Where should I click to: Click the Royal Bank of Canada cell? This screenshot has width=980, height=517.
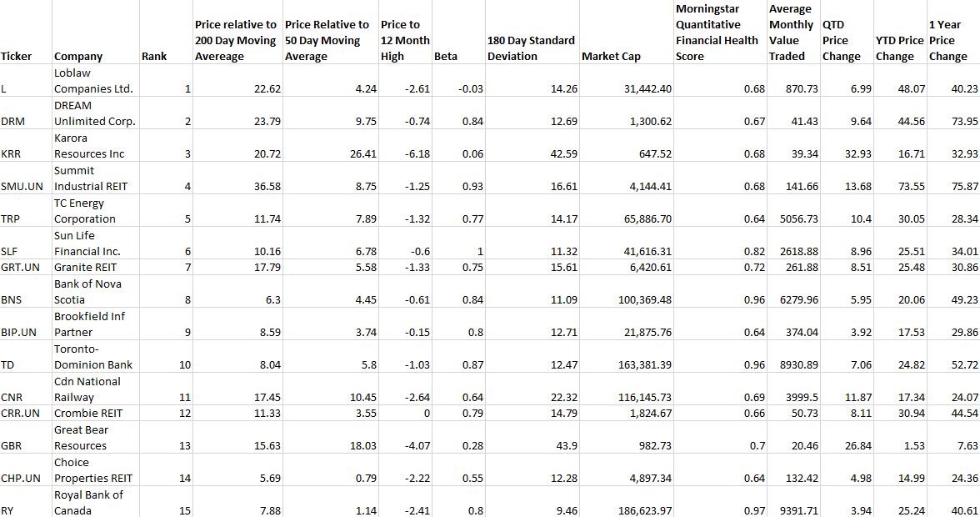[88, 503]
